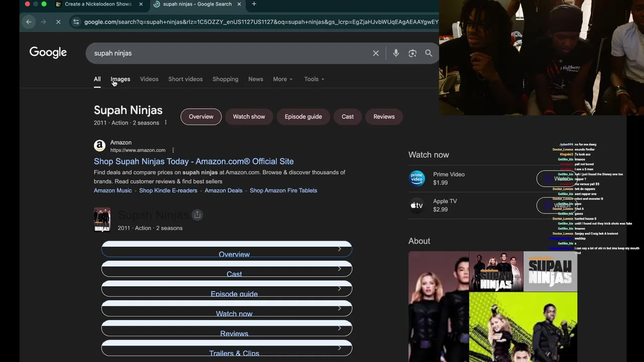644x362 pixels.
Task: Click the Apple TV logo icon
Action: (x=417, y=205)
